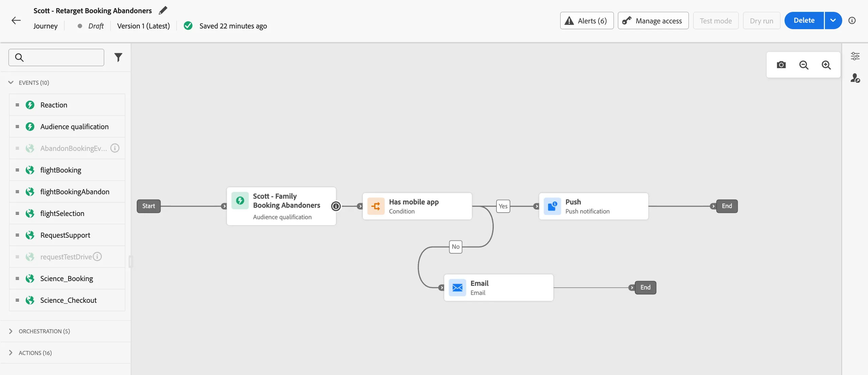Collapse the EVENTS section
Image resolution: width=868 pixels, height=375 pixels.
point(11,82)
